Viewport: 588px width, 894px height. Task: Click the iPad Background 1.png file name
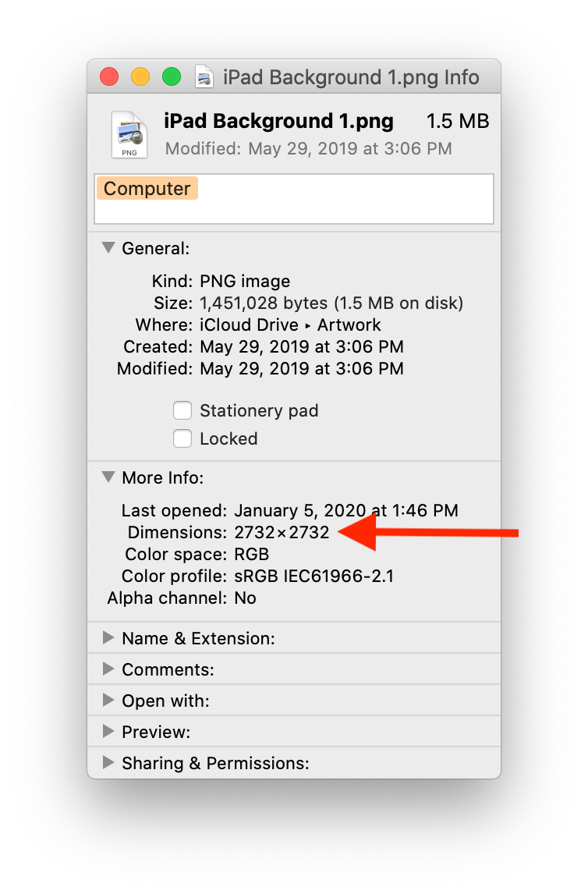(x=278, y=121)
